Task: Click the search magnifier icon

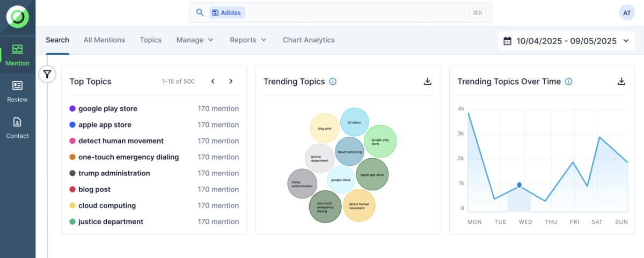Action: pyautogui.click(x=200, y=12)
